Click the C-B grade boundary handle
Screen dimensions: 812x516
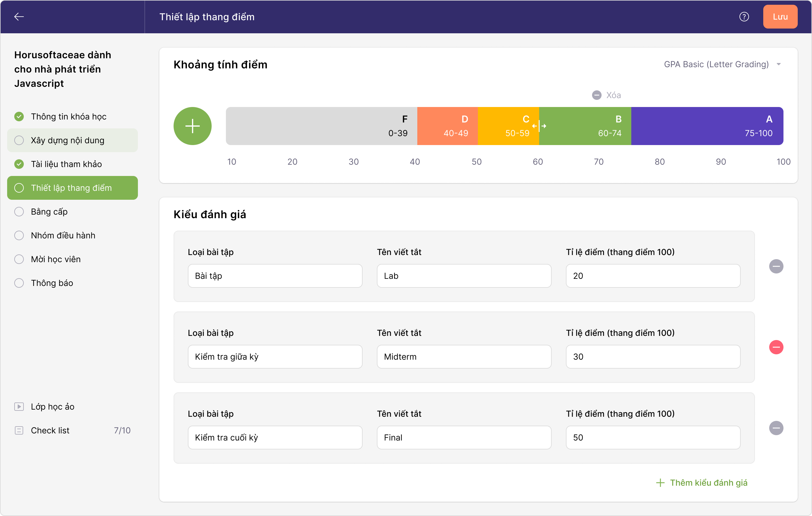click(x=539, y=126)
